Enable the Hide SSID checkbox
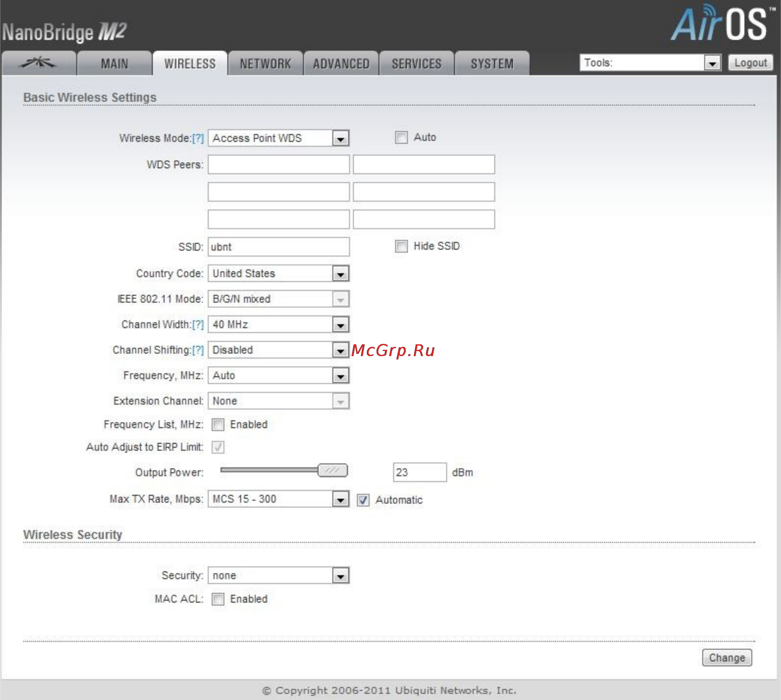 click(x=401, y=246)
